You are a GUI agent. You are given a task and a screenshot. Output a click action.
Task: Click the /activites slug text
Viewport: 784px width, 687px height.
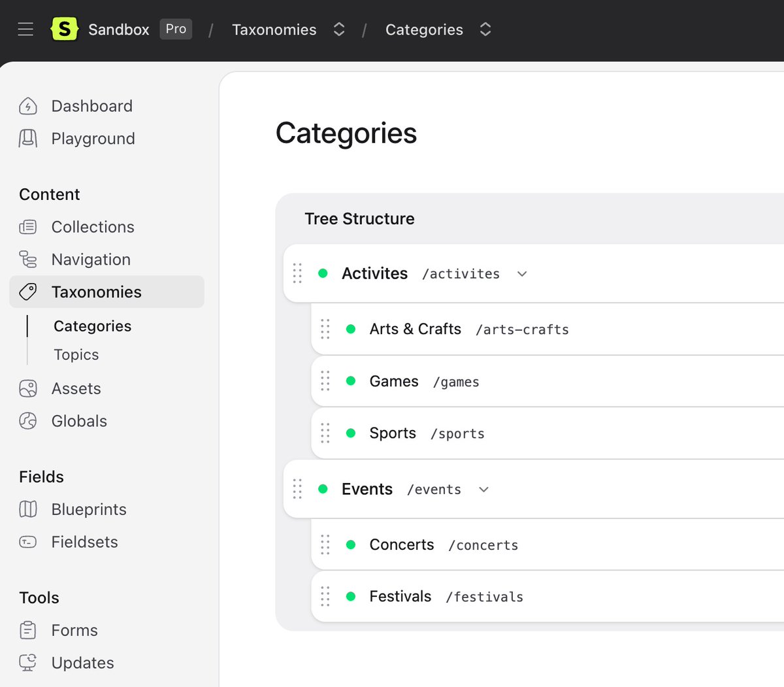point(461,274)
